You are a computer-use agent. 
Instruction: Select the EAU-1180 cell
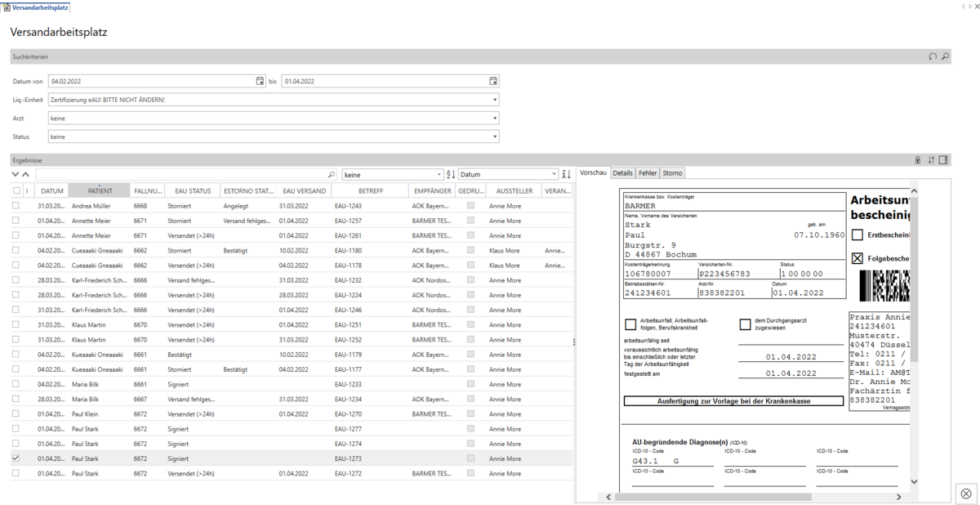348,251
